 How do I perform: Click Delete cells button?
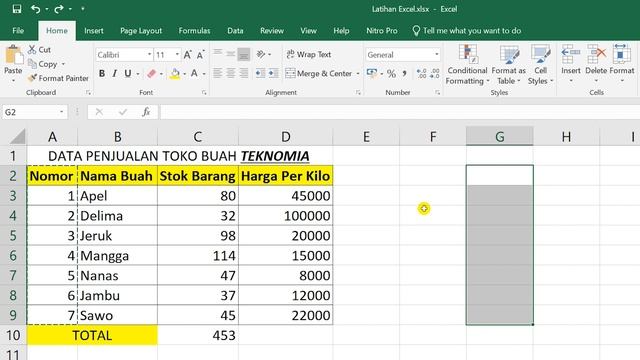pyautogui.click(x=596, y=63)
